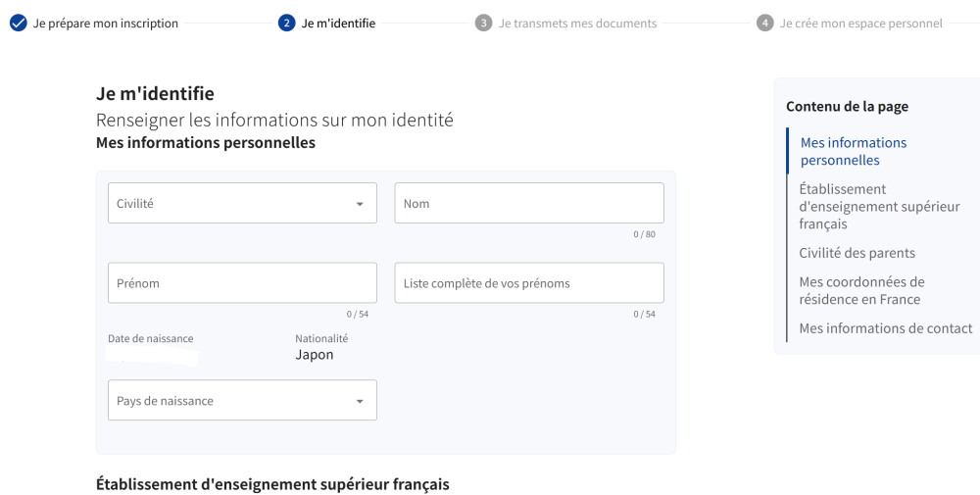Go to 'Mes coordonnées de résidence en France'

(861, 290)
